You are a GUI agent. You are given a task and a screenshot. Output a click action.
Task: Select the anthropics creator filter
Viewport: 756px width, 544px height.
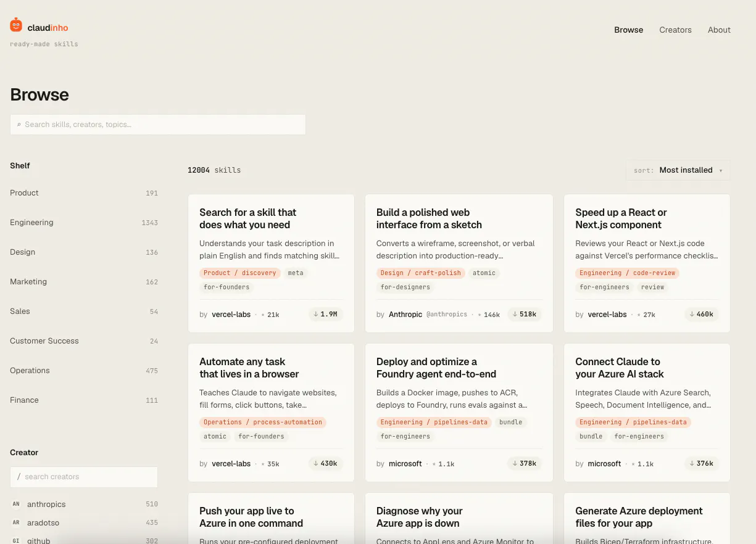[84, 504]
